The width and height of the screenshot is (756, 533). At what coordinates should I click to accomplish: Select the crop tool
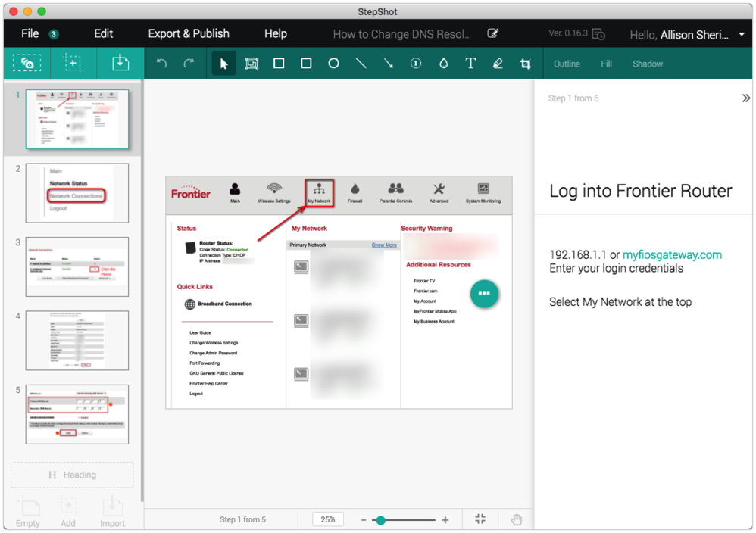click(x=526, y=63)
